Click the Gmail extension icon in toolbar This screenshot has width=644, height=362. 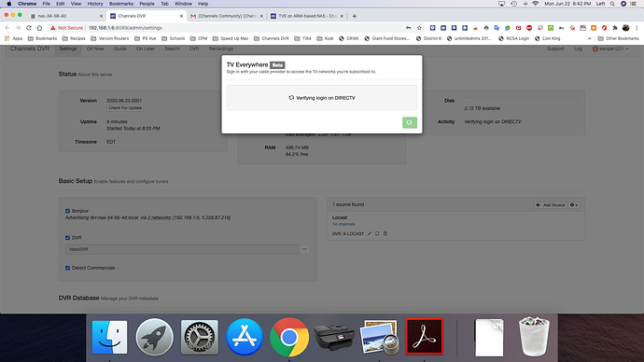pos(518,28)
